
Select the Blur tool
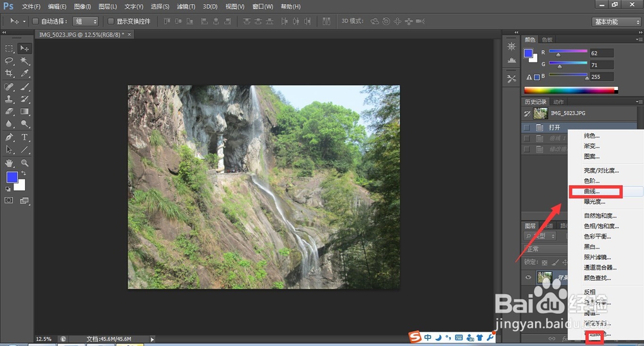(x=9, y=123)
